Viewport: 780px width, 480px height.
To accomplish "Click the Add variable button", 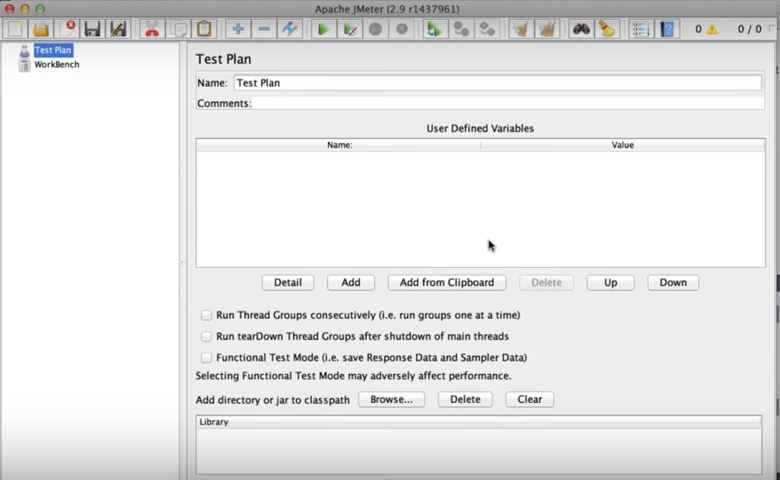I will coord(351,283).
